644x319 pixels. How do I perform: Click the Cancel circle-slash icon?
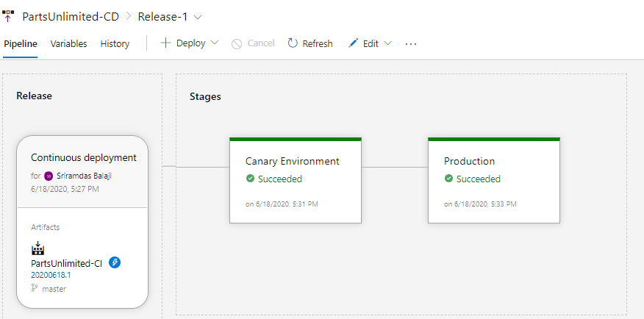click(237, 43)
